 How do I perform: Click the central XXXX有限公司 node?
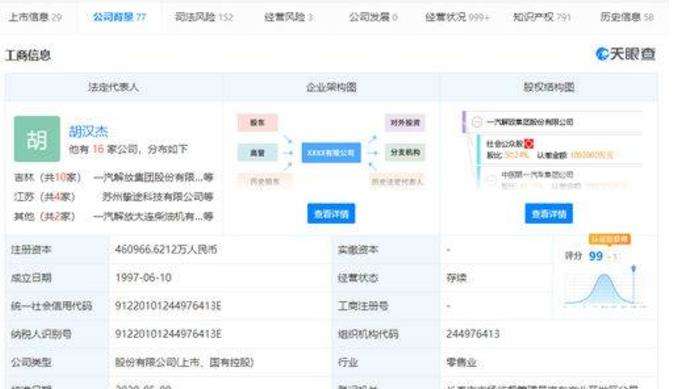331,153
